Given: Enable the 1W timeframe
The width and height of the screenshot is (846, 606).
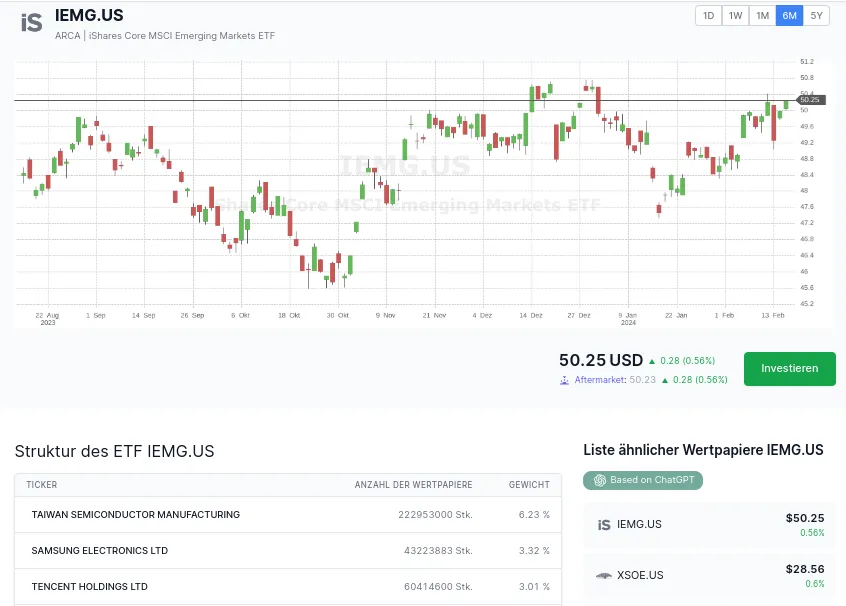Looking at the screenshot, I should 735,15.
